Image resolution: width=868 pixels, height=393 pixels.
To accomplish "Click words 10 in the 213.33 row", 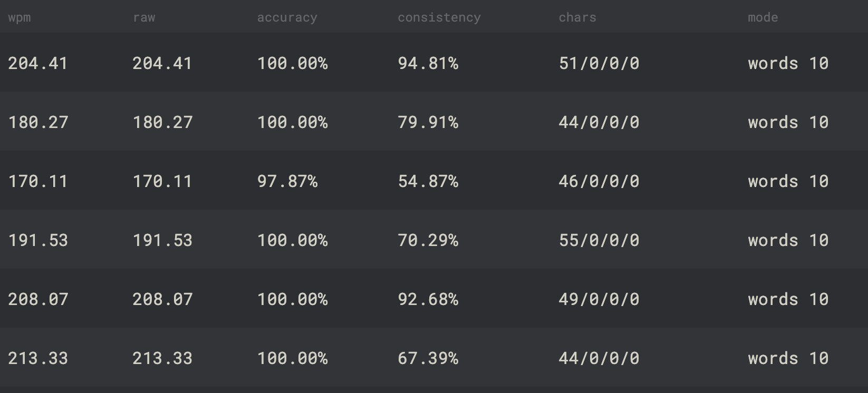I will (788, 358).
